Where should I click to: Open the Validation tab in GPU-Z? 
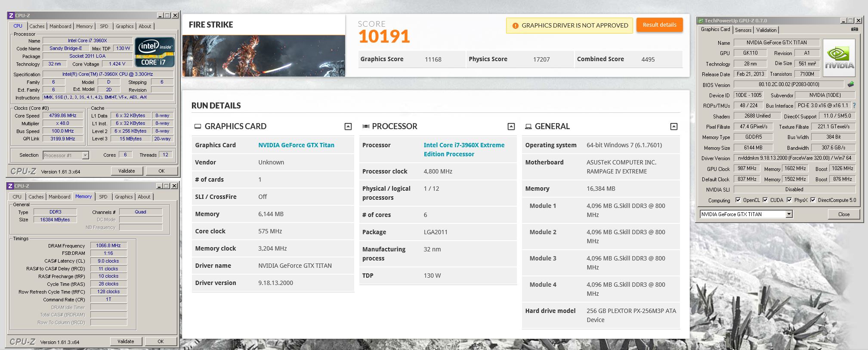coord(766,30)
